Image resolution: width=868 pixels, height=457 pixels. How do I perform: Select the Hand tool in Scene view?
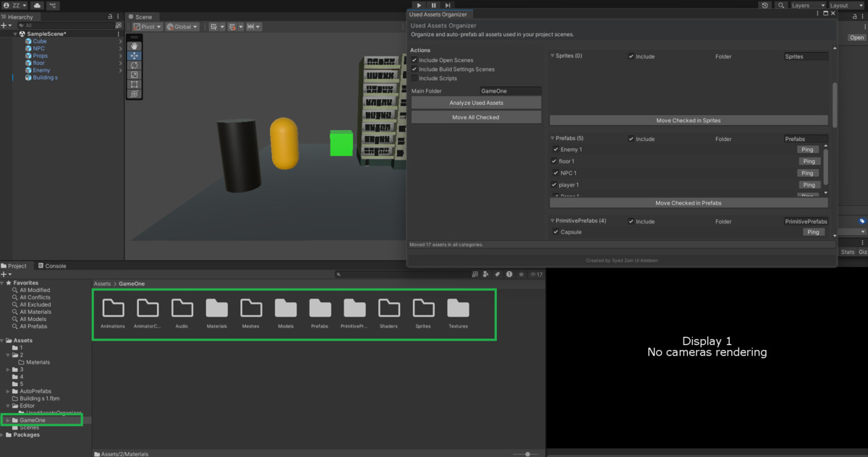pyautogui.click(x=135, y=46)
